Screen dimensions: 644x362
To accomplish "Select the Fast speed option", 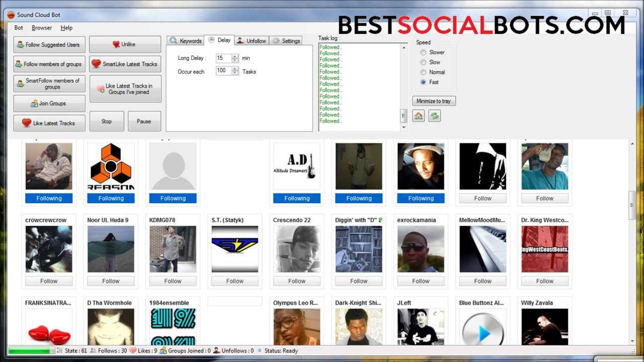I will 423,82.
